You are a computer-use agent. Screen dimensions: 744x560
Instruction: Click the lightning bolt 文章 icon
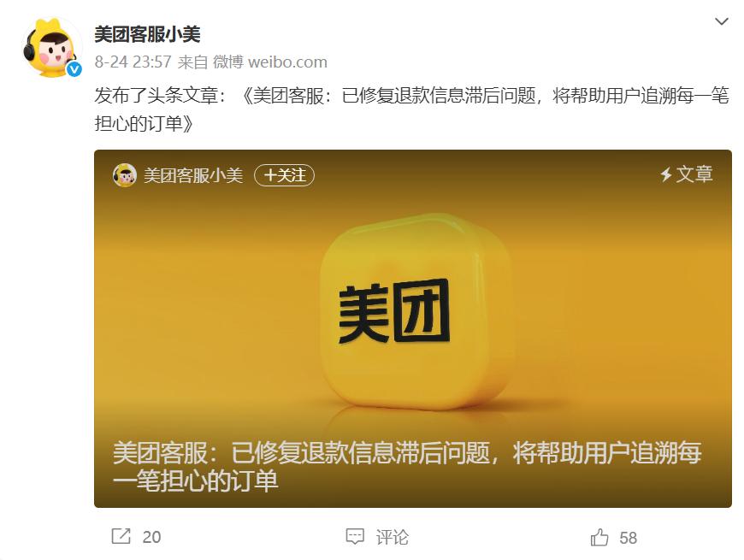666,174
